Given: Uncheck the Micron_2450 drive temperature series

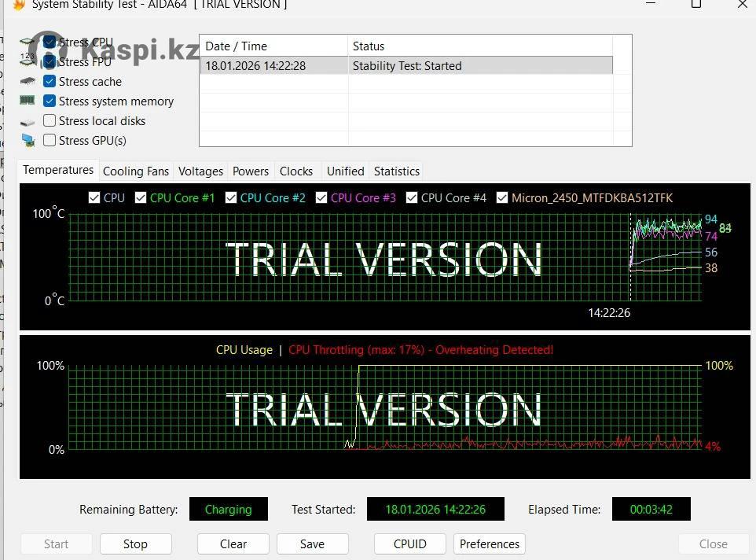Looking at the screenshot, I should tap(502, 198).
